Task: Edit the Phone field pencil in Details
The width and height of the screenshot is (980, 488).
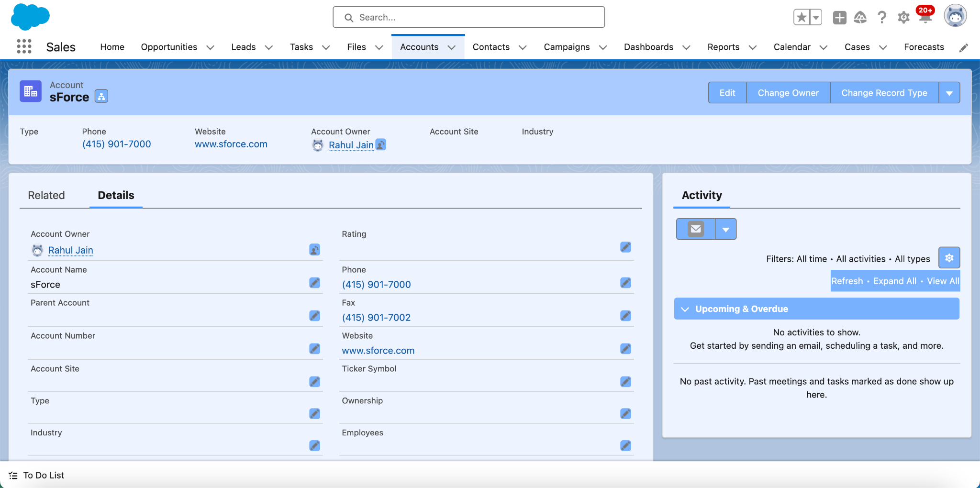Action: coord(625,283)
